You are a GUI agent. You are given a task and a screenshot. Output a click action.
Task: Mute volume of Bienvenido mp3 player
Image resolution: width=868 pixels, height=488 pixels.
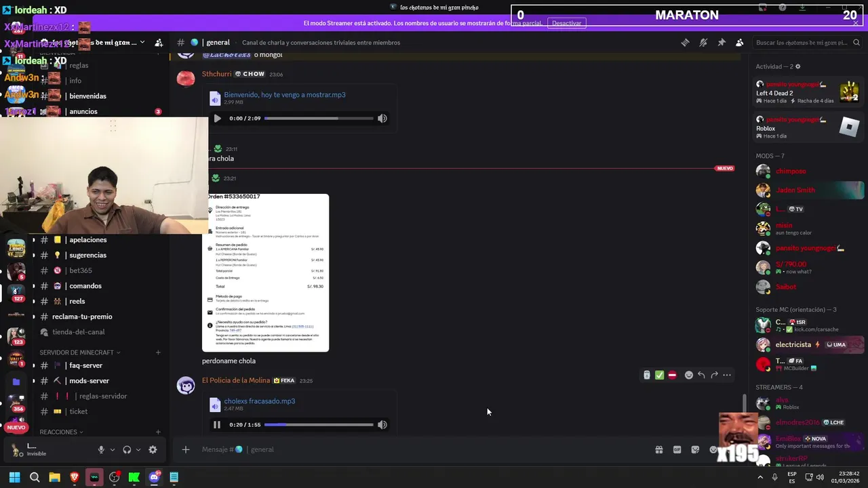(382, 119)
